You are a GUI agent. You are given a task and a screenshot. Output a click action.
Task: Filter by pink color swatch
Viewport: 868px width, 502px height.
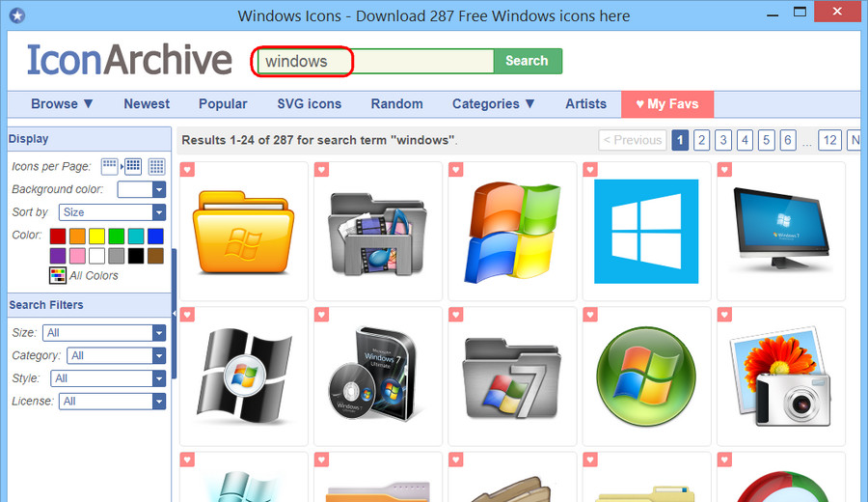click(77, 256)
